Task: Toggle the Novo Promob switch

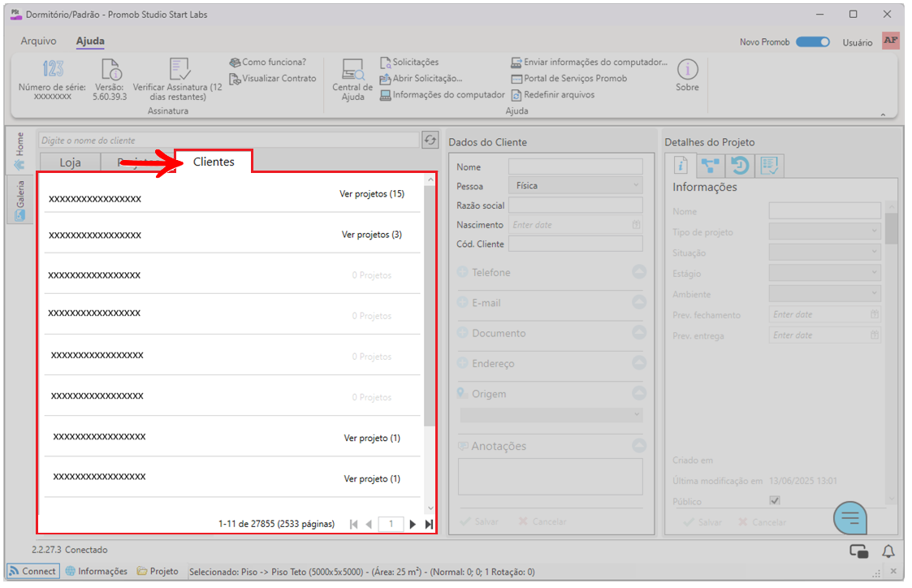Action: tap(813, 42)
